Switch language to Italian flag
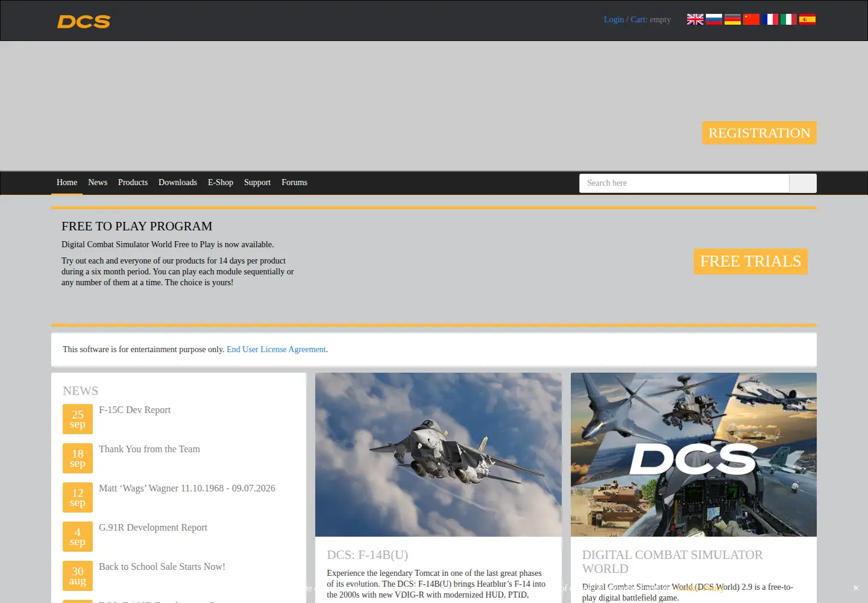The width and height of the screenshot is (868, 603). (x=788, y=19)
